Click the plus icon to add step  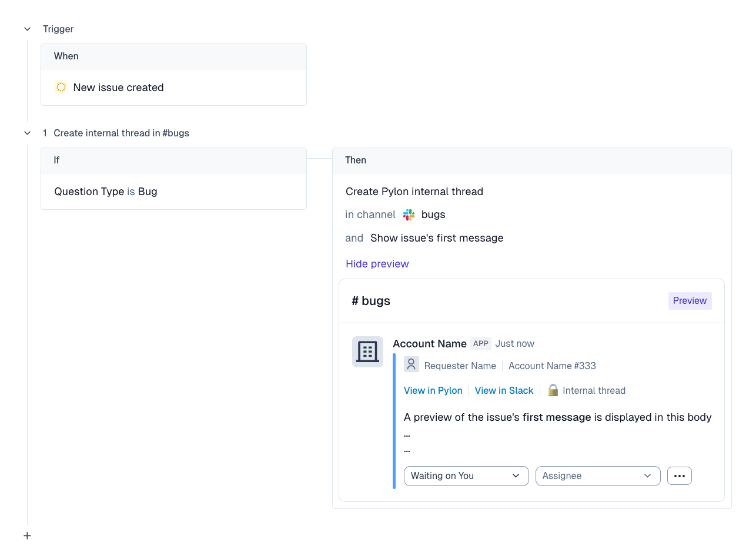(27, 535)
